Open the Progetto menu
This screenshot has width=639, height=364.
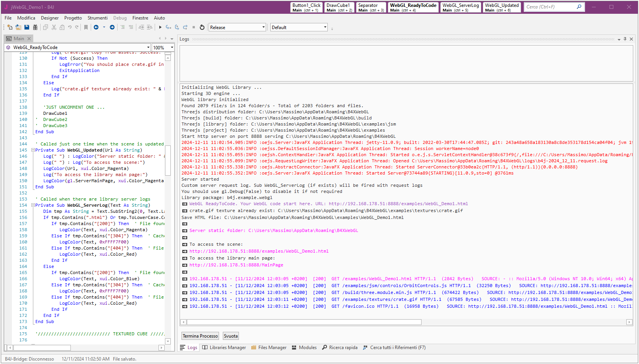point(73,18)
